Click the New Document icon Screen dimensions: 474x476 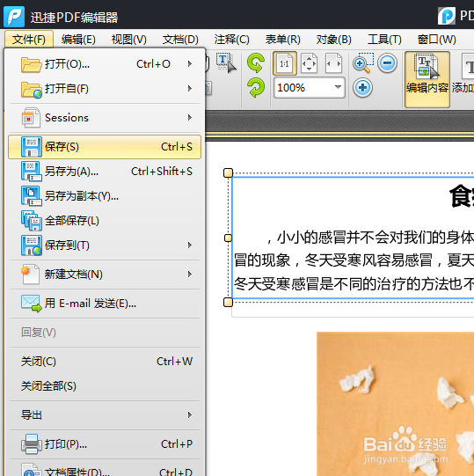[x=30, y=275]
